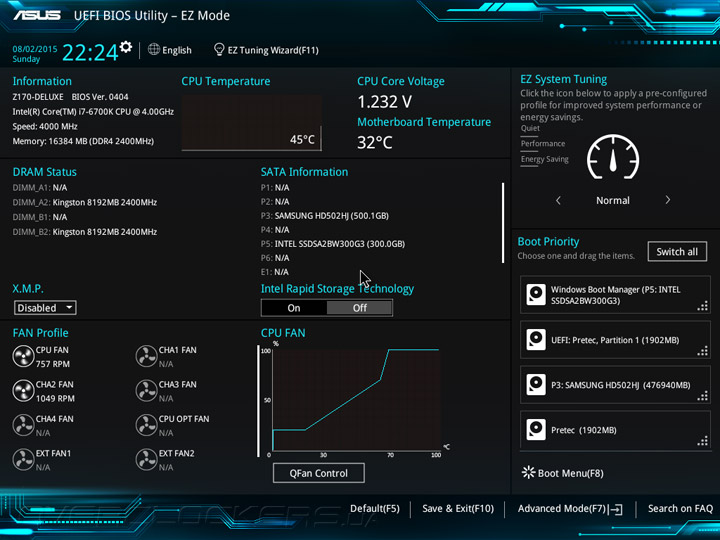Click Motherboard Temperature value 32°C
This screenshot has height=540, width=720.
point(375,142)
